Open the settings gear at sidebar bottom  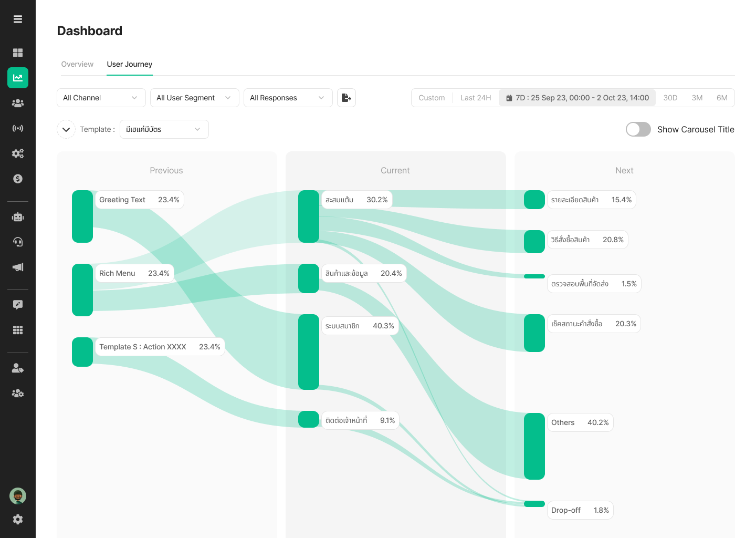(18, 519)
